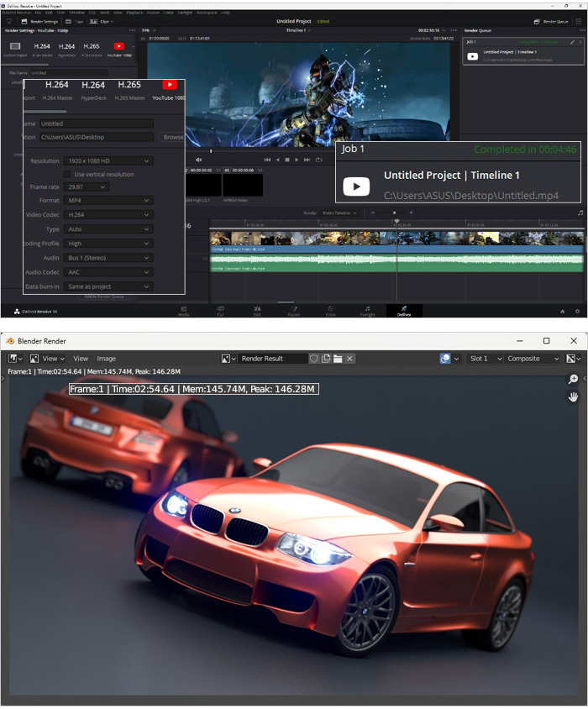This screenshot has width=588, height=709.
Task: Adjust the timeline zoom slider handle
Action: point(394,213)
